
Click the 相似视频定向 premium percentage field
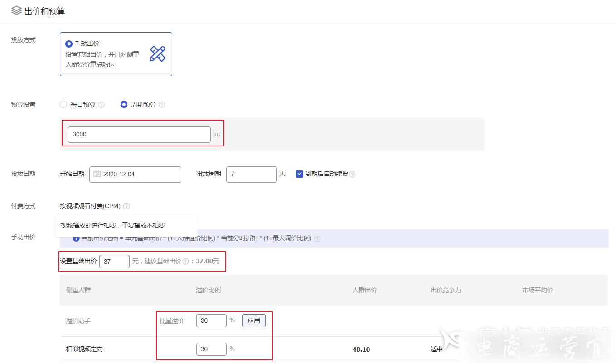[211, 349]
